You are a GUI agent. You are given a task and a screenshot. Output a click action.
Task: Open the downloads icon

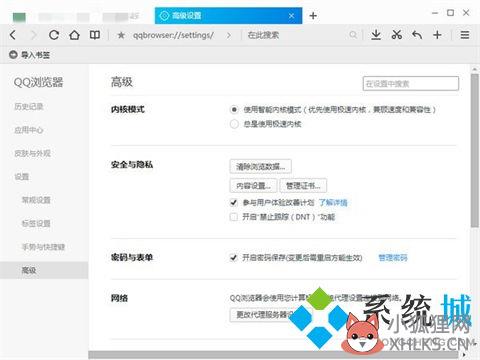pyautogui.click(x=376, y=35)
